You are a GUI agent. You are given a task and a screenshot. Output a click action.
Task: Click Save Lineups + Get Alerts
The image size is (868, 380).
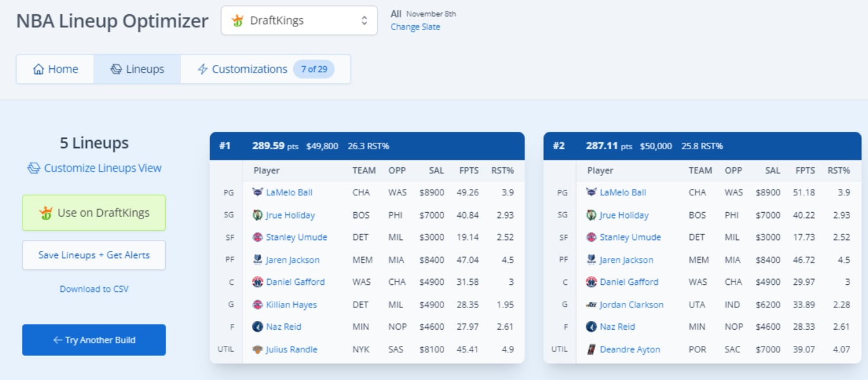(94, 255)
